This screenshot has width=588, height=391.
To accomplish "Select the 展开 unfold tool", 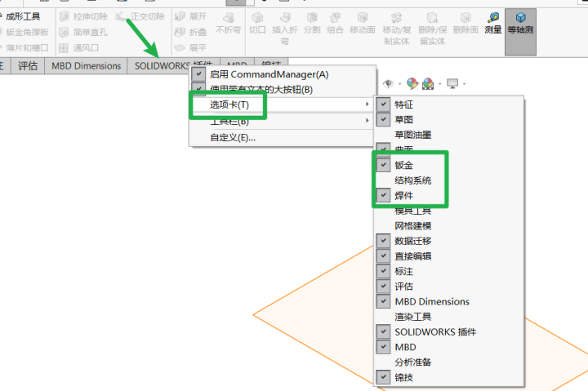I will pyautogui.click(x=191, y=16).
